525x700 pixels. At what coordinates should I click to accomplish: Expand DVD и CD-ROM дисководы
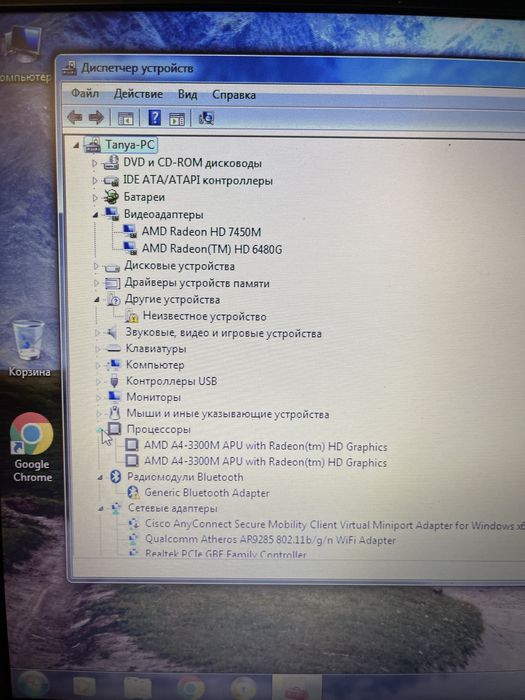[x=94, y=163]
